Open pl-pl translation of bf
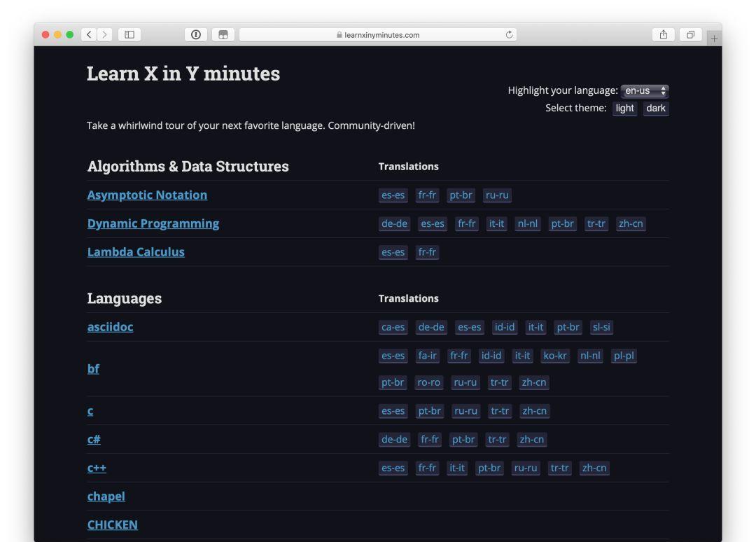 tap(624, 356)
